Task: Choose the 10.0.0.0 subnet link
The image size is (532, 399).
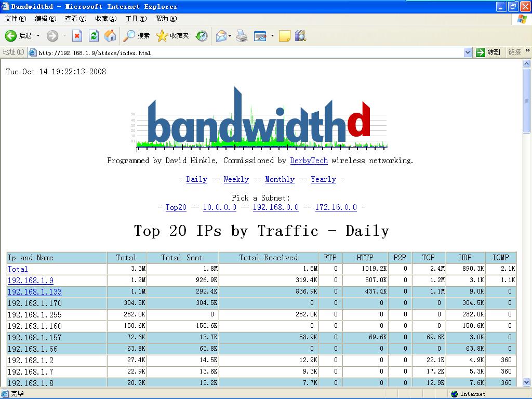Action: point(220,207)
